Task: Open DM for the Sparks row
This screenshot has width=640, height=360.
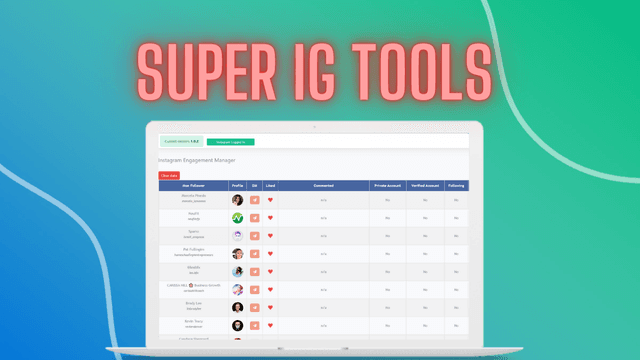Action: click(x=255, y=236)
